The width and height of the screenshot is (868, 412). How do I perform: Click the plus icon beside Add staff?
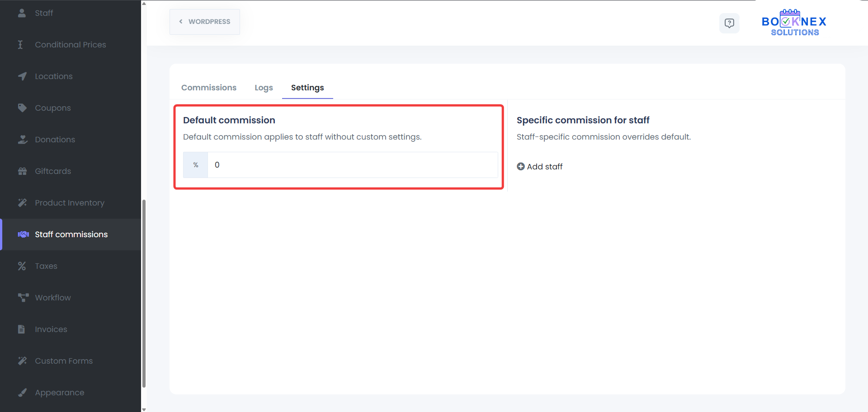(x=520, y=167)
